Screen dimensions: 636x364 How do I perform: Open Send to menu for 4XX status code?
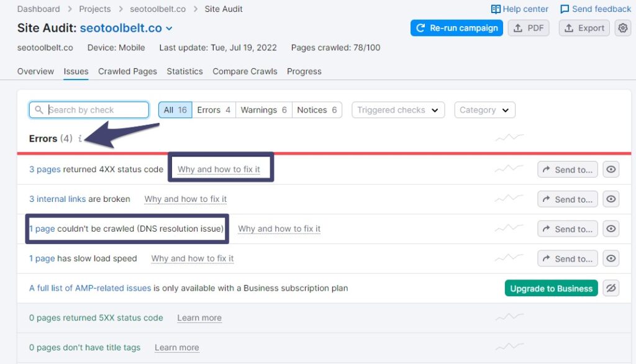[x=568, y=169]
